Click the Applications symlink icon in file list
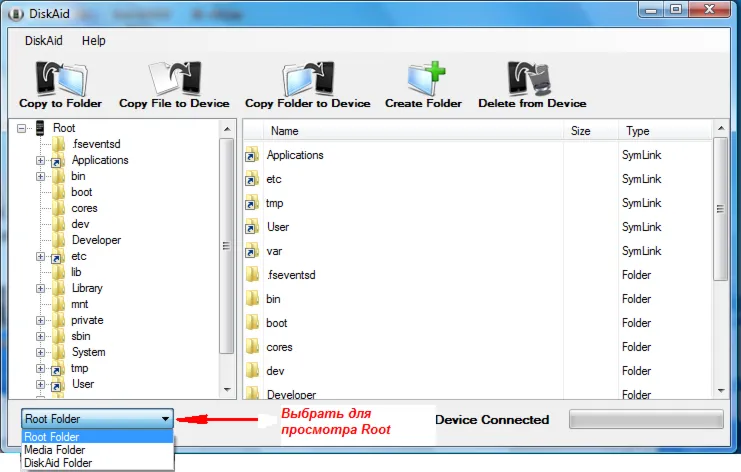This screenshot has height=472, width=741. [x=252, y=154]
